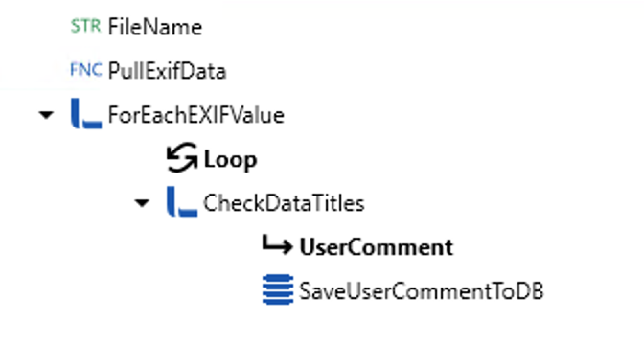
Task: Open the database action under UserComment
Action: click(422, 290)
